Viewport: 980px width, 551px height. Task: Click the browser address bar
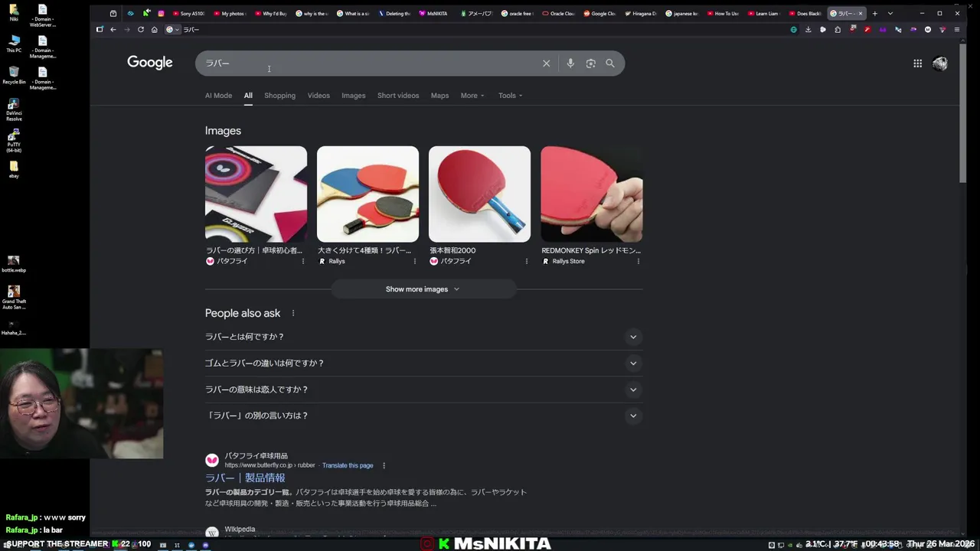(475, 30)
